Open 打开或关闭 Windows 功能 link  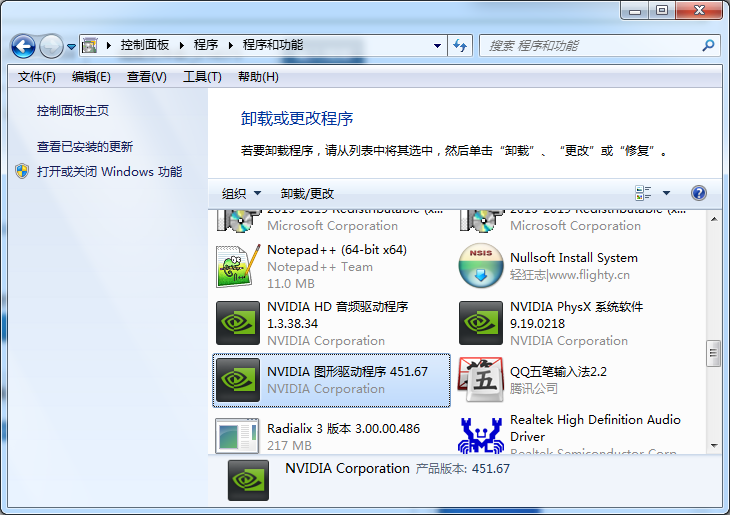109,171
